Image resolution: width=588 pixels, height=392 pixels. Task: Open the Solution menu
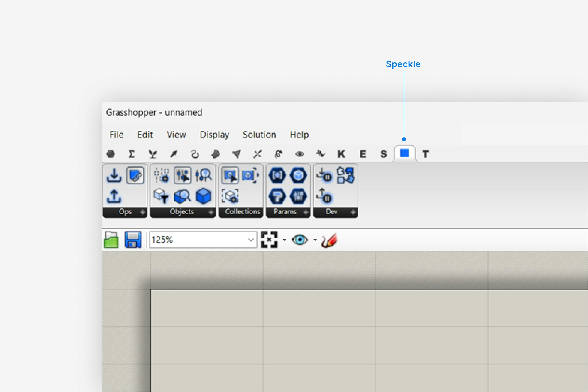click(x=259, y=135)
